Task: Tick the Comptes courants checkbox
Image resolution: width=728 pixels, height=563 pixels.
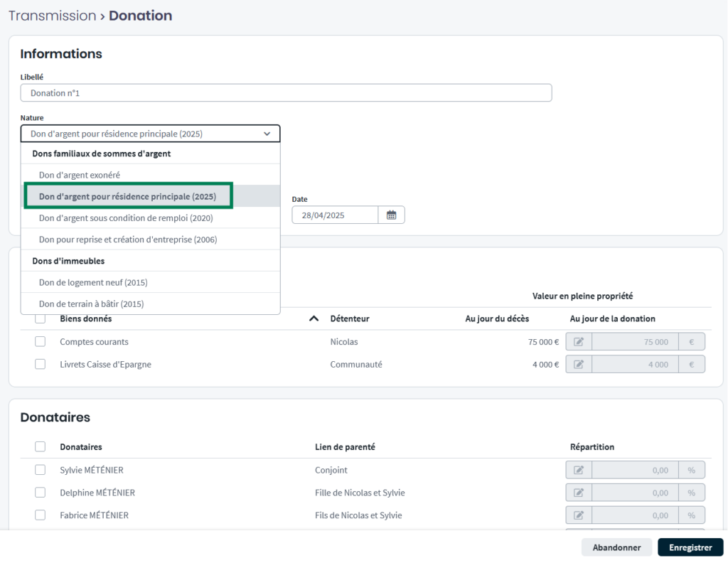Action: point(41,342)
